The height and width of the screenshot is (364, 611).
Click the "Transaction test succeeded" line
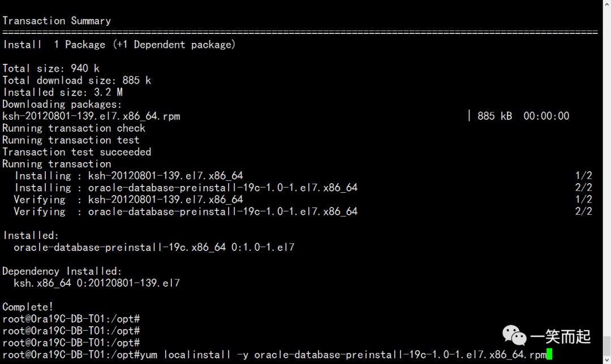(77, 151)
